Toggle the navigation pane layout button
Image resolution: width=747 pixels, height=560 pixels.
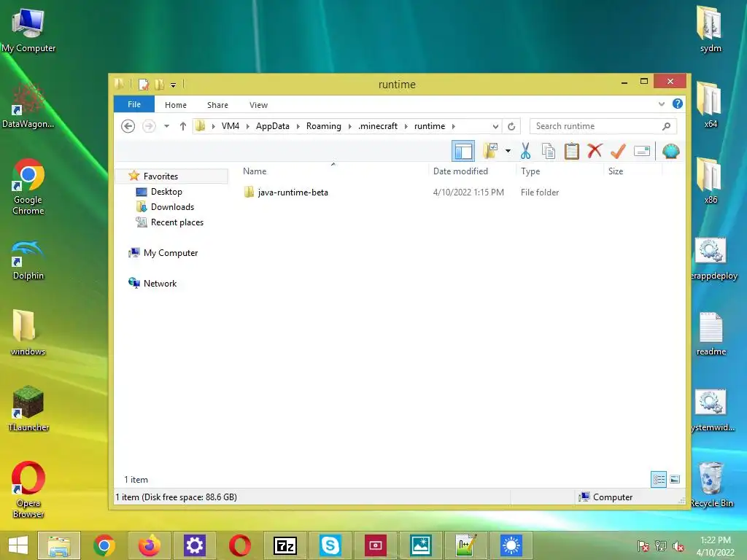point(462,152)
